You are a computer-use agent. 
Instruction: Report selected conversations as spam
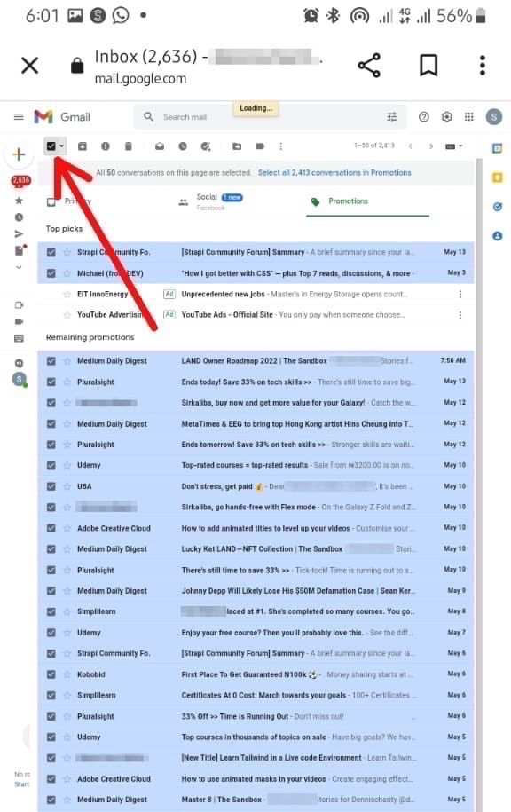click(x=105, y=146)
